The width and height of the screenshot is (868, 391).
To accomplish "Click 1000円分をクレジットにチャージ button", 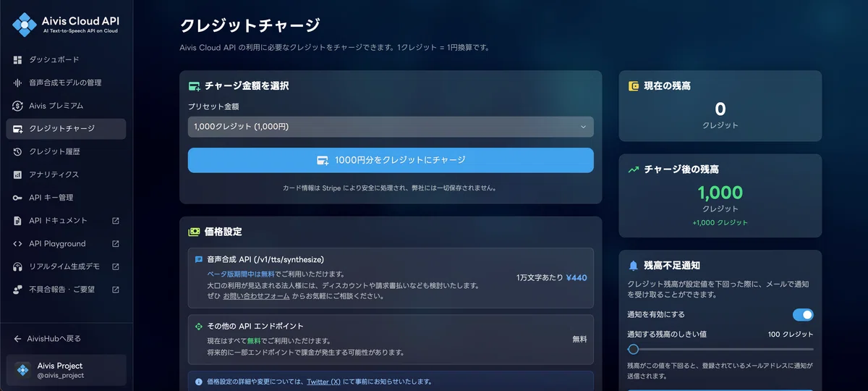I will (x=391, y=160).
